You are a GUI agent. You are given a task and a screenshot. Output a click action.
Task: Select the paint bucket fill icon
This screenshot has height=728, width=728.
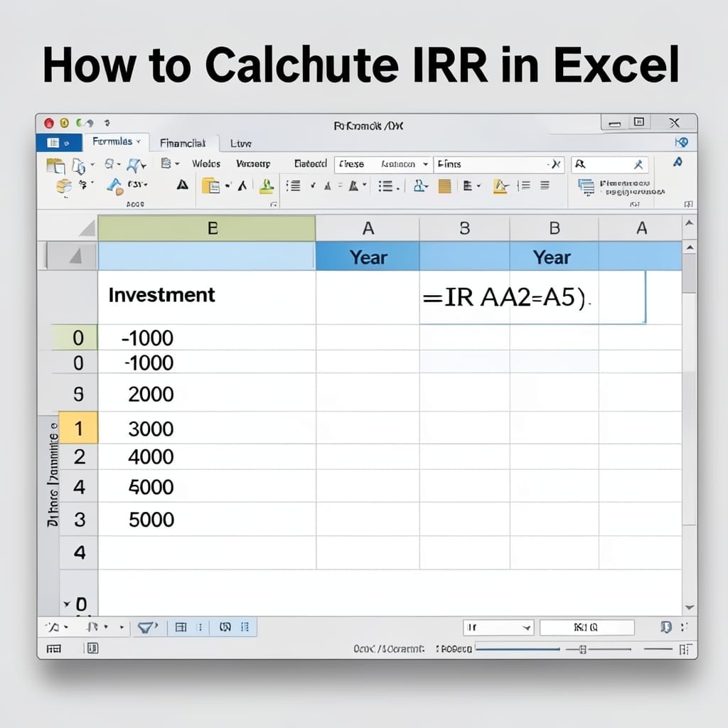[x=114, y=186]
